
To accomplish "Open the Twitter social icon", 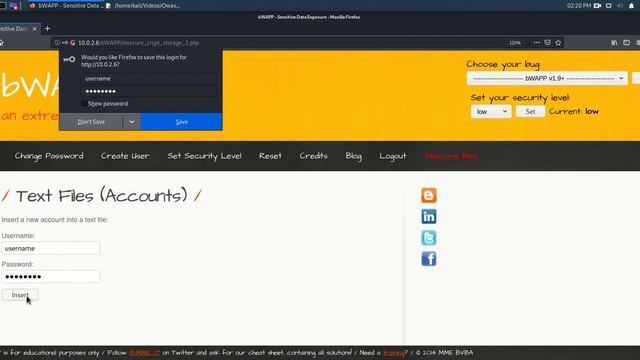I will pos(429,238).
